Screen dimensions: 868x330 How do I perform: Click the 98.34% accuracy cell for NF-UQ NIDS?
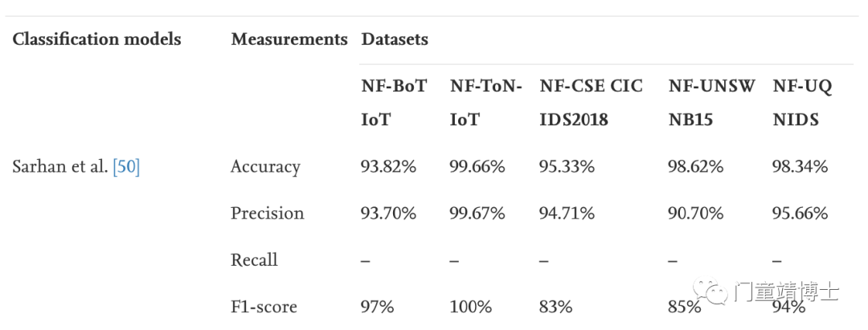[800, 167]
